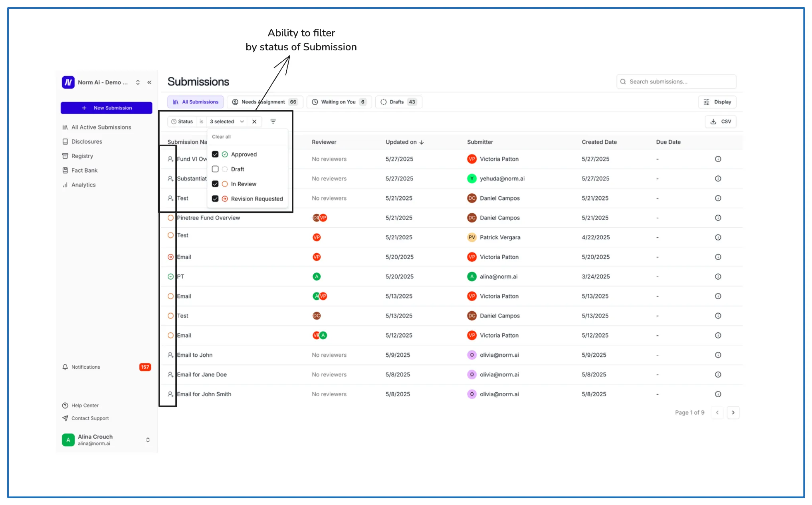Click Contact Support
The image size is (812, 505).
pos(90,418)
